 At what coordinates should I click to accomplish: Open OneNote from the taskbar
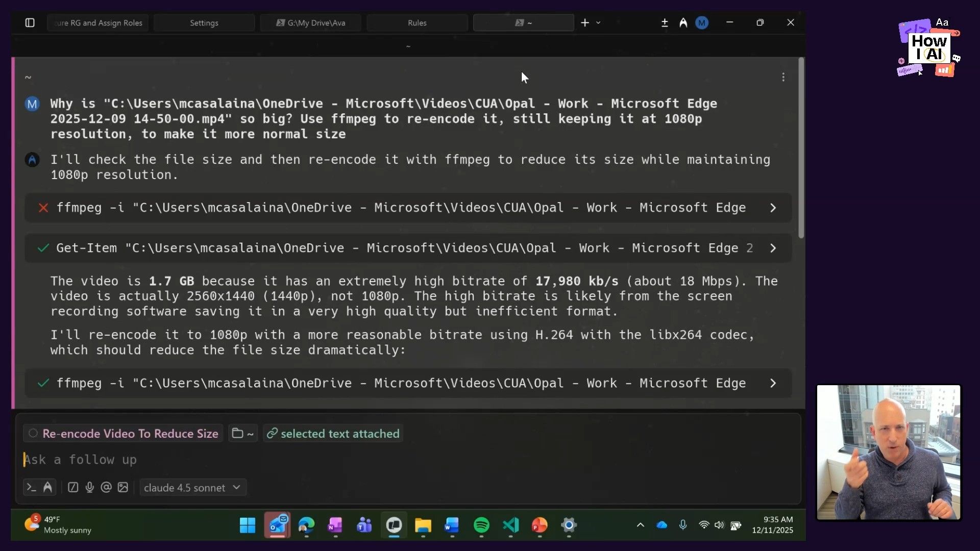[335, 525]
